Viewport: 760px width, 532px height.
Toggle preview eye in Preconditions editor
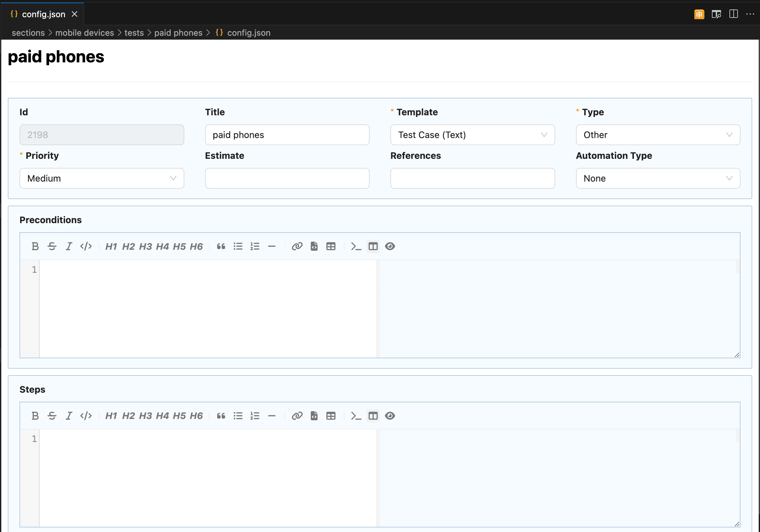pos(390,246)
